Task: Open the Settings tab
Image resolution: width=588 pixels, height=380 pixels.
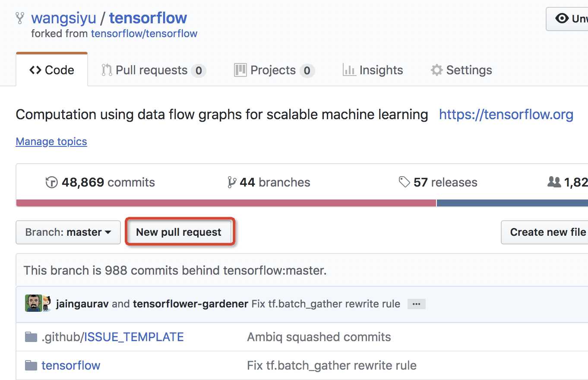Action: pyautogui.click(x=461, y=70)
